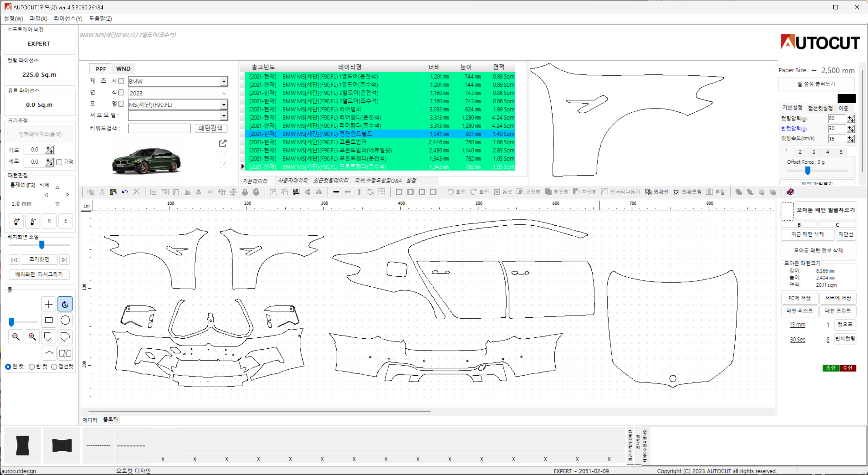Image resolution: width=868 pixels, height=475 pixels.
Task: Click the zoom in magnifier
Action: coord(32,337)
